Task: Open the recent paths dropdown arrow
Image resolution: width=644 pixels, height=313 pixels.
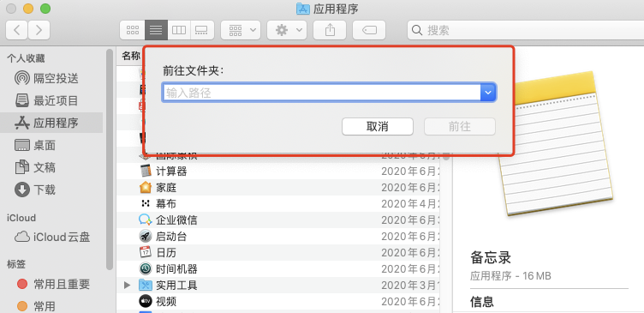Action: coord(488,93)
